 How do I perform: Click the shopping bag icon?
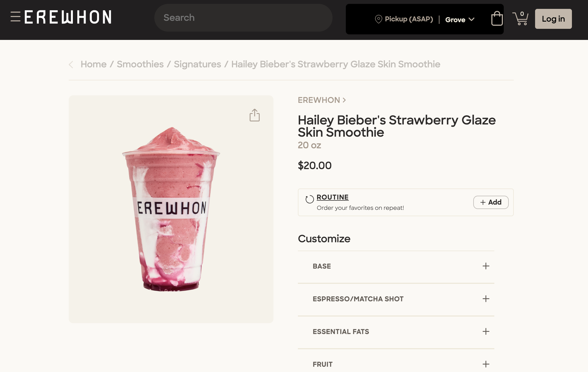click(x=497, y=19)
